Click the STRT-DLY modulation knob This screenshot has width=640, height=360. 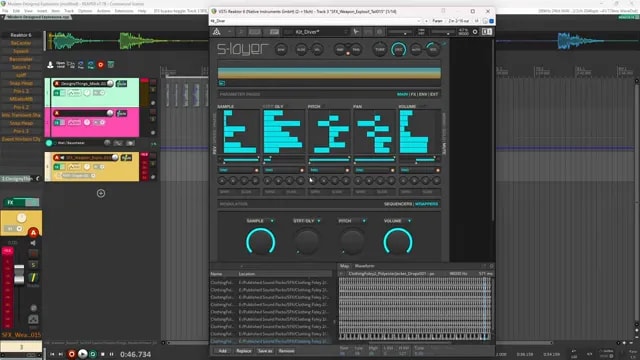[307, 242]
